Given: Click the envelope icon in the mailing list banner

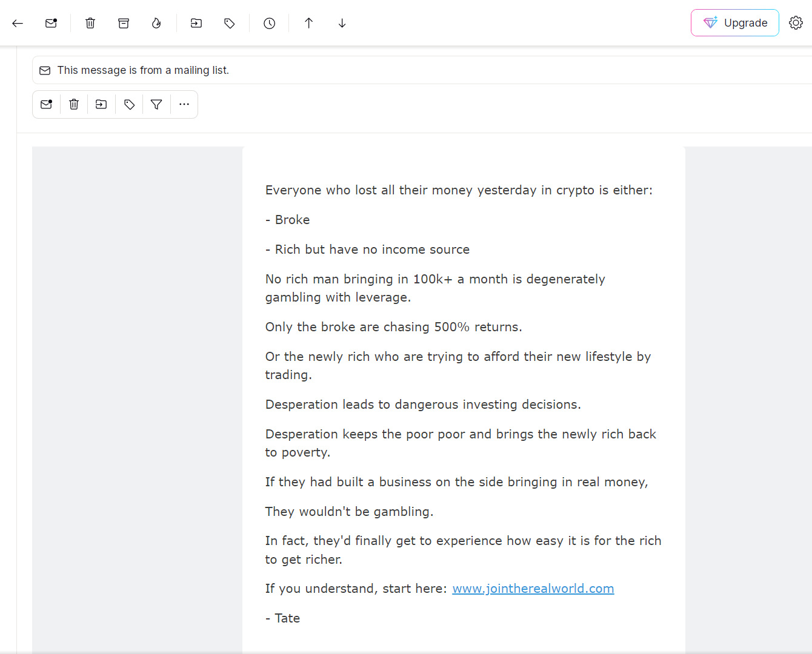Looking at the screenshot, I should tap(45, 70).
